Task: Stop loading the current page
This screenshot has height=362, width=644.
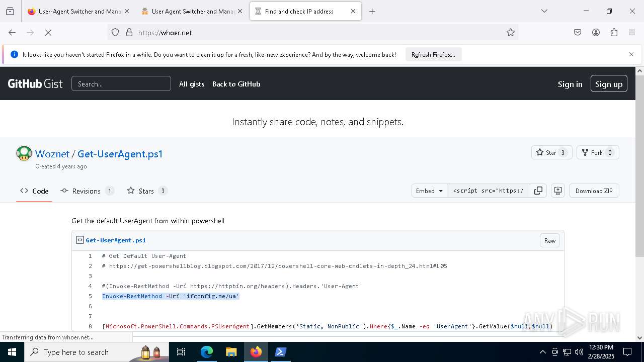Action: pyautogui.click(x=48, y=33)
